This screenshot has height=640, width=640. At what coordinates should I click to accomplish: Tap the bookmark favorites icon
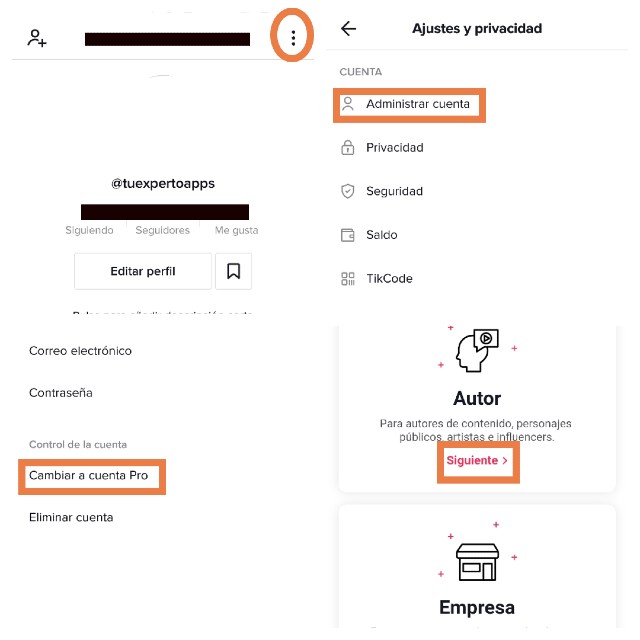233,271
